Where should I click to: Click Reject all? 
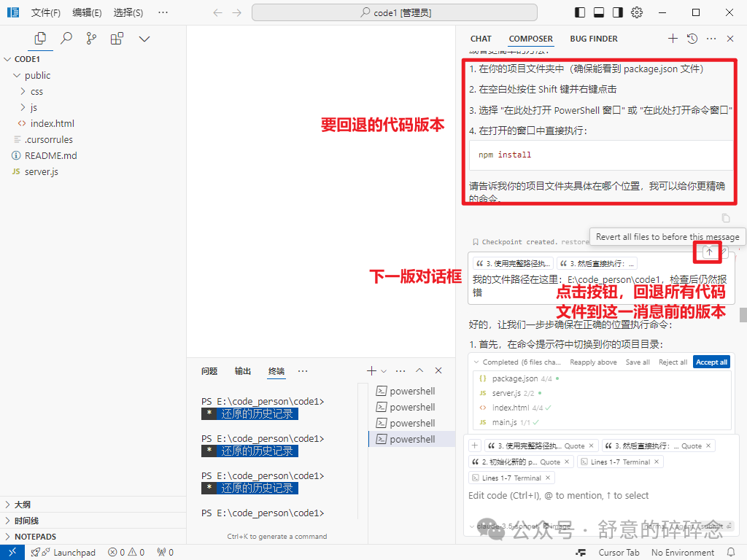coord(673,362)
